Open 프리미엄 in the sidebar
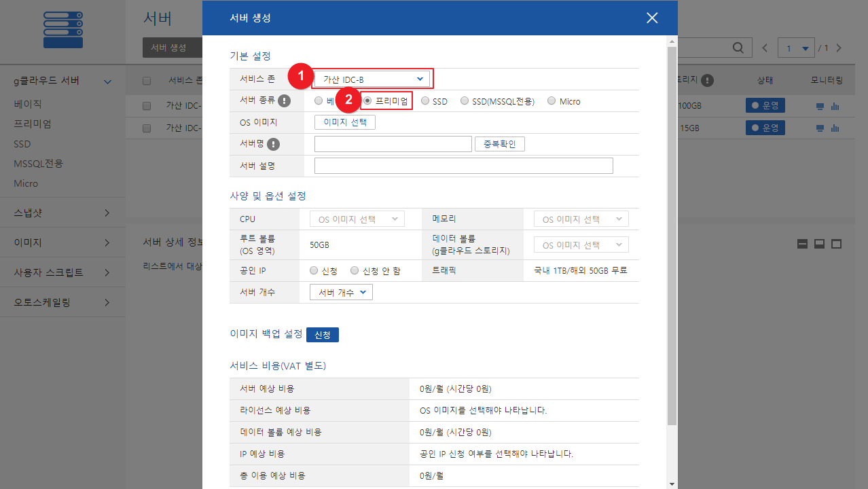868x489 pixels. click(x=33, y=124)
